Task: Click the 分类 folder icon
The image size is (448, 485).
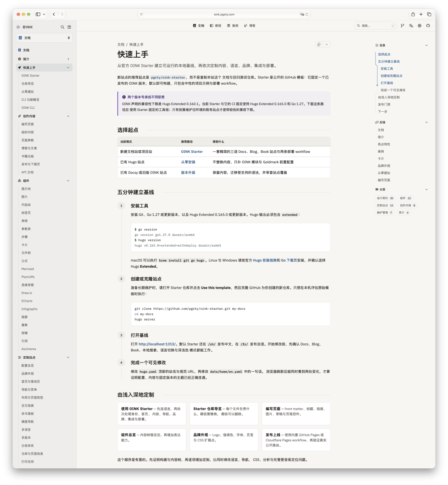Action: coord(377,189)
